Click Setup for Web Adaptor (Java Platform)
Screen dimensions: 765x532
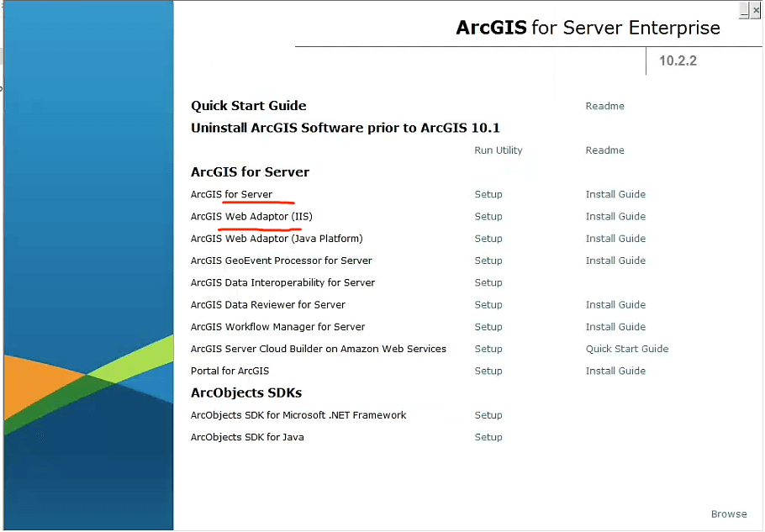(488, 239)
